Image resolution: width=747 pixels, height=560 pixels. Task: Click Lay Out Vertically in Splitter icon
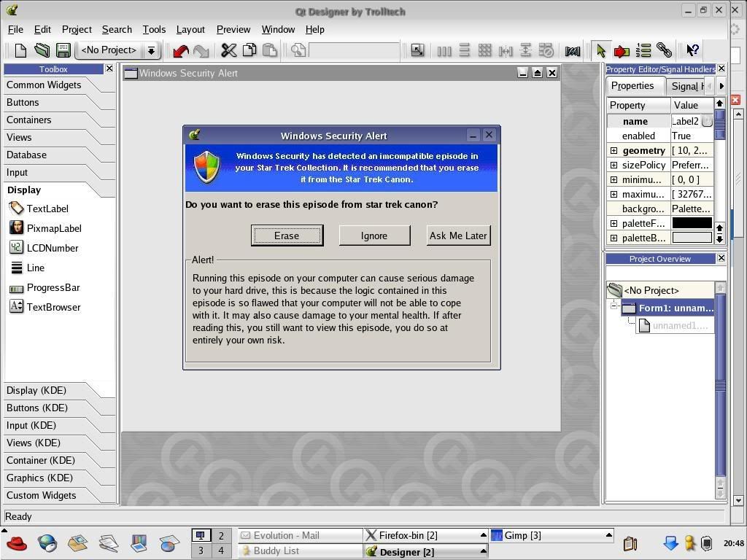coord(525,50)
